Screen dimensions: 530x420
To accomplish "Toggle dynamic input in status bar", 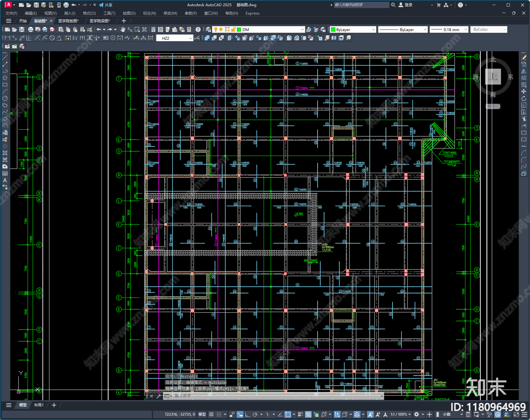I will pos(240,414).
